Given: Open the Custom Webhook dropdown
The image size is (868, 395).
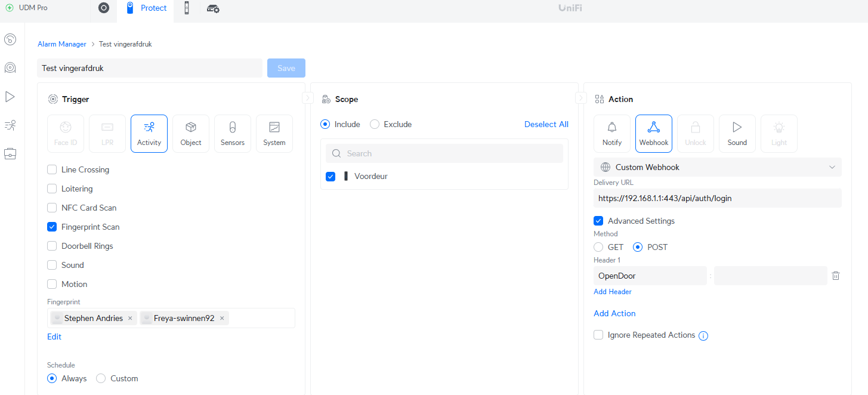Looking at the screenshot, I should (x=717, y=167).
